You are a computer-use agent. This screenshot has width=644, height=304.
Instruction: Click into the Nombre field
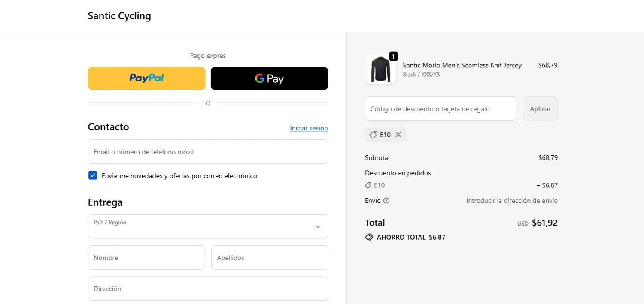146,258
